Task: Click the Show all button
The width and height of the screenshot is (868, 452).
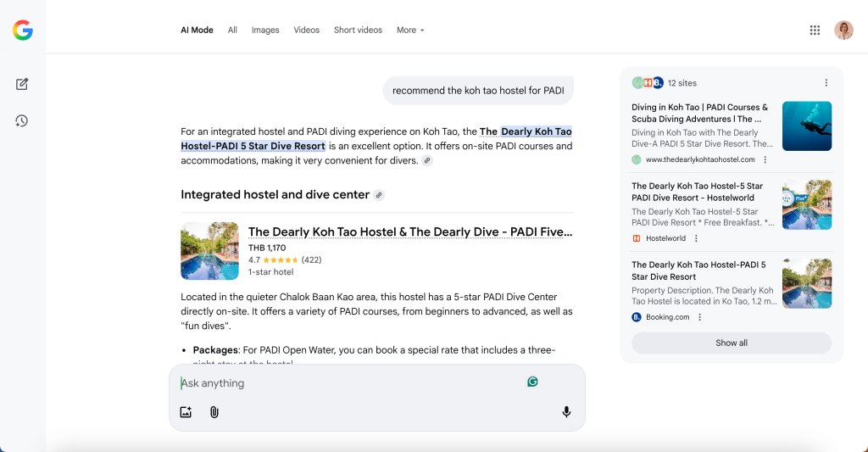Action: coord(731,343)
